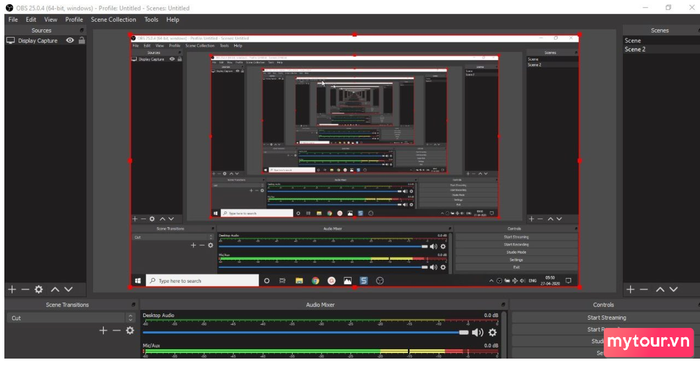Viewport: 700px width, 365px height.
Task: Open source properties gear icon
Action: [39, 289]
